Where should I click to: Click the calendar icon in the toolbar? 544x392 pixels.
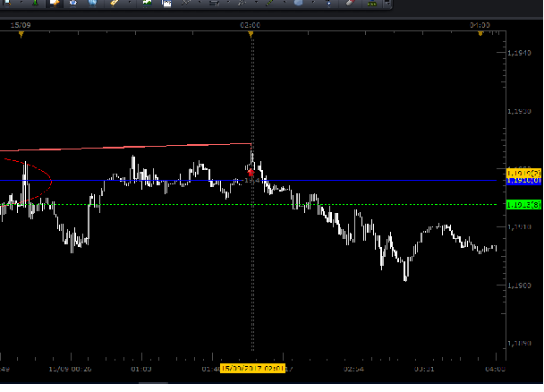pyautogui.click(x=166, y=4)
